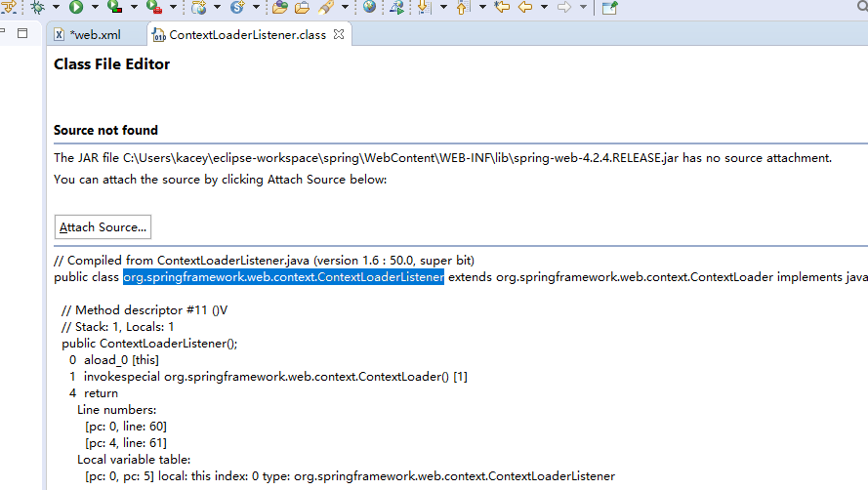Click the New Server/dynamic web project icon
This screenshot has width=868, height=490.
click(199, 7)
